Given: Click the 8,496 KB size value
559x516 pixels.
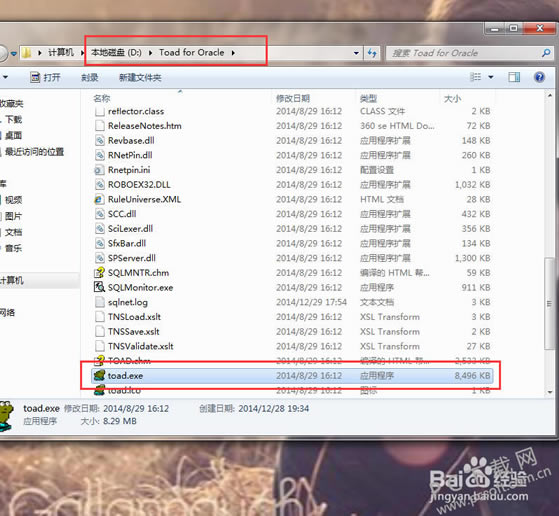Looking at the screenshot, I should (x=472, y=375).
